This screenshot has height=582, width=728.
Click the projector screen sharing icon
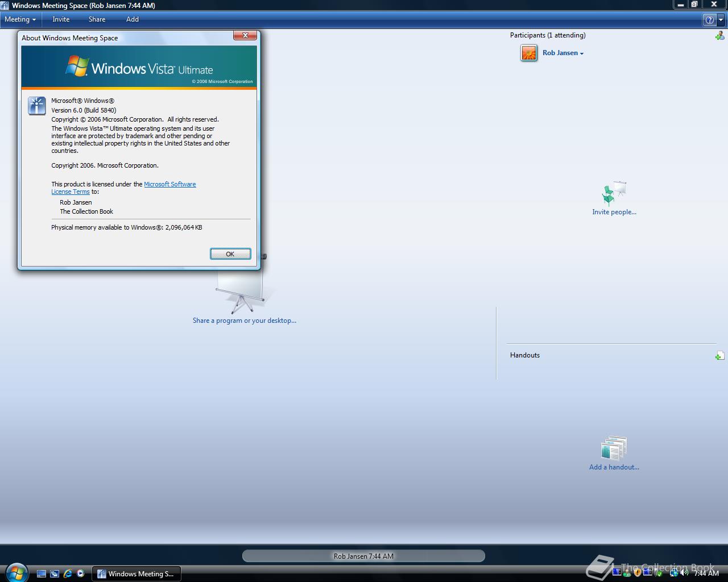[x=242, y=291]
